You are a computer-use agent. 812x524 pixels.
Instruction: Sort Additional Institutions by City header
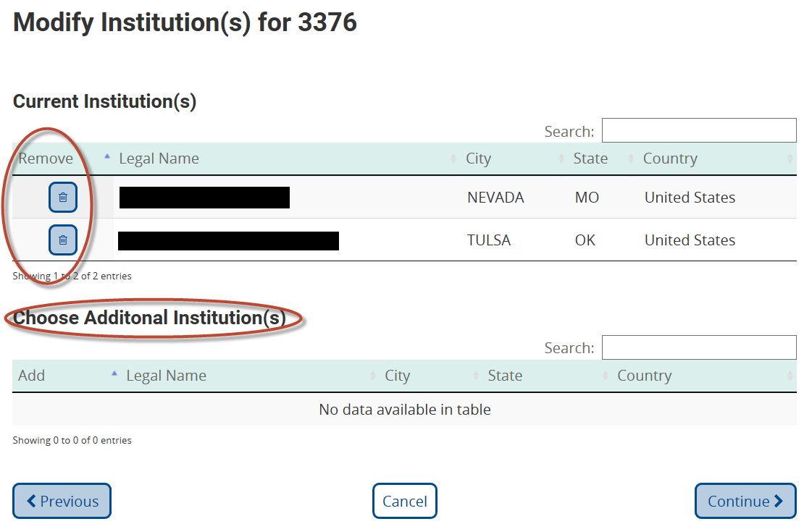(398, 376)
